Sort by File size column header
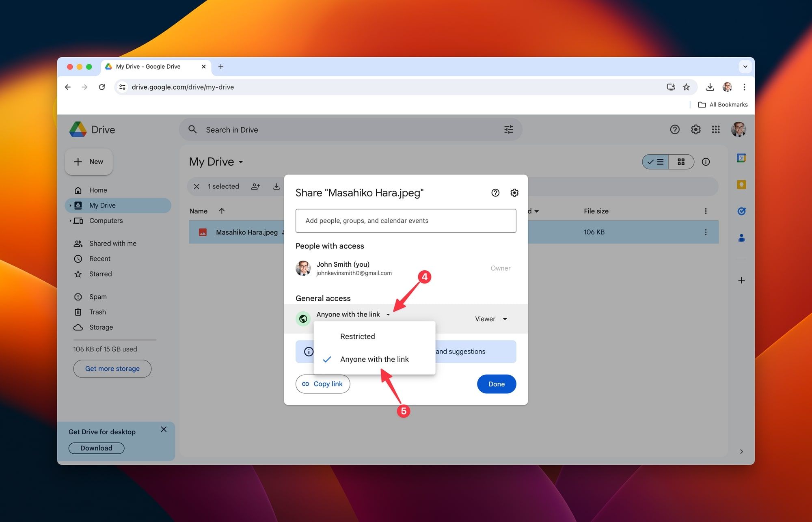 click(596, 211)
